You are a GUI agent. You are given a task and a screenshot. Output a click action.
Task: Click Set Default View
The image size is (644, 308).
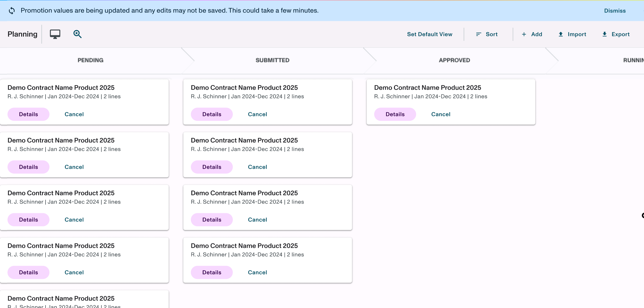click(429, 34)
